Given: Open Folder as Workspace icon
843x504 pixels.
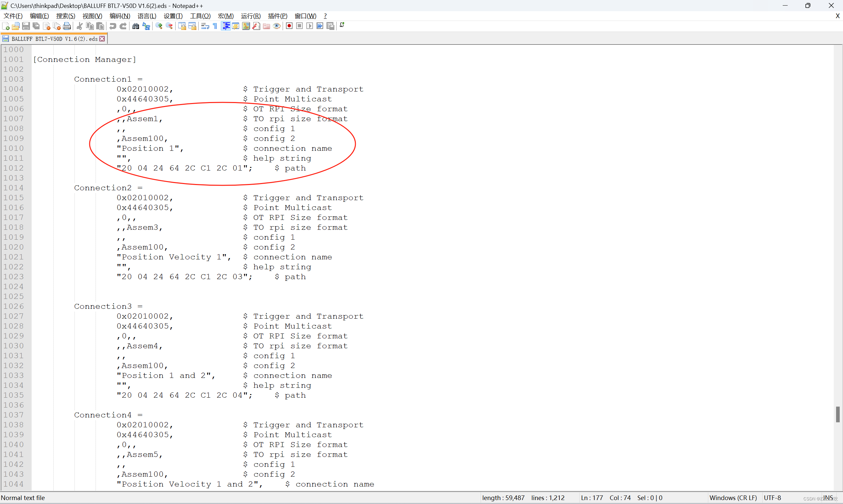Looking at the screenshot, I should pyautogui.click(x=267, y=26).
